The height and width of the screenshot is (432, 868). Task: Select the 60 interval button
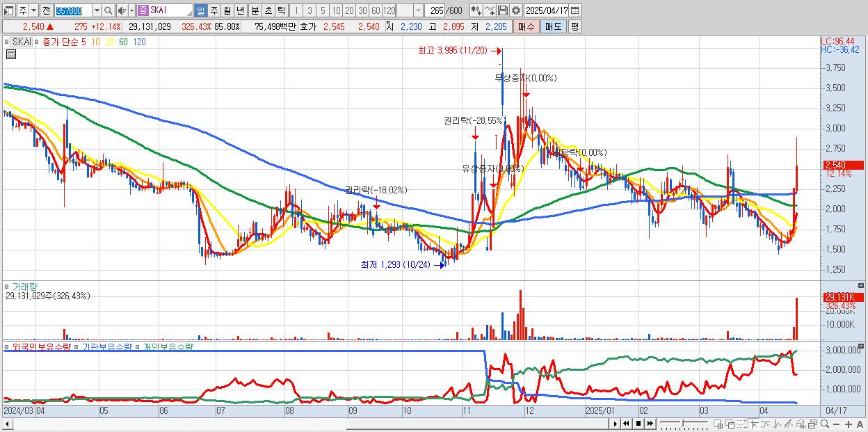[x=376, y=10]
